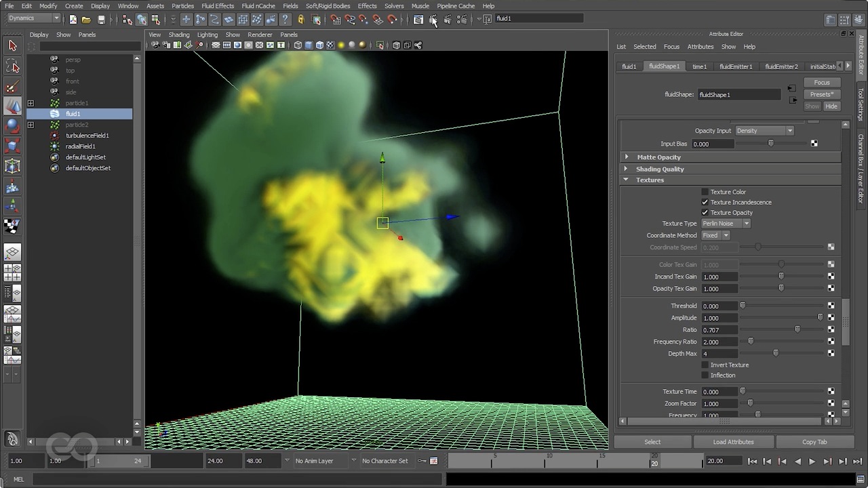Enable the Texture Color checkbox
This screenshot has height=488, width=868.
705,192
